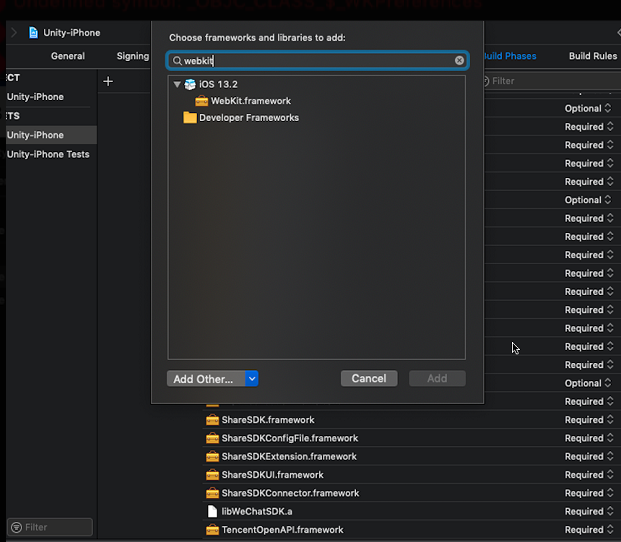This screenshot has width=621, height=542.
Task: Collapse the iOS 13.2 disclosure triangle
Action: (177, 84)
